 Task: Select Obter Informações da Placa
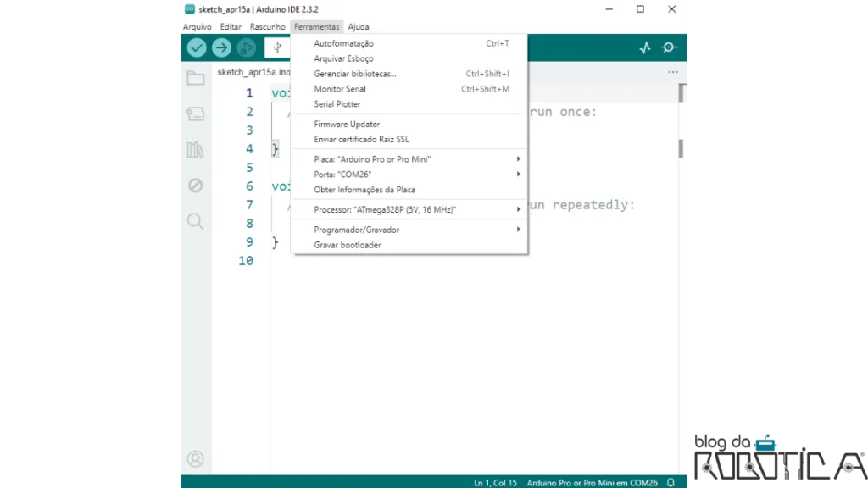pyautogui.click(x=409, y=190)
